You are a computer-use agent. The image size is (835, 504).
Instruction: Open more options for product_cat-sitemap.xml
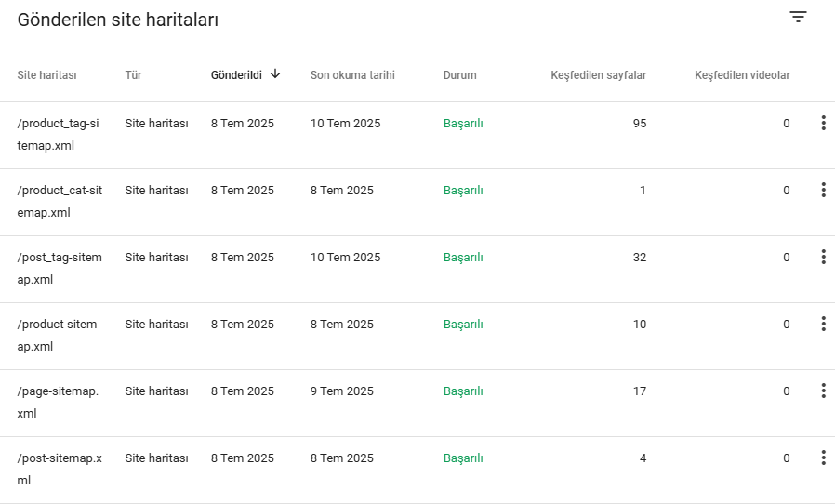click(823, 191)
